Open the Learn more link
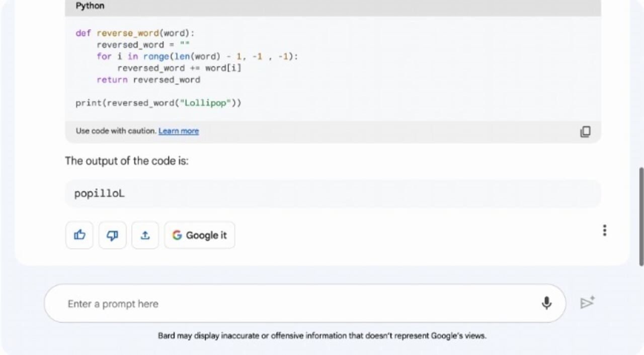The width and height of the screenshot is (644, 355). pyautogui.click(x=178, y=131)
